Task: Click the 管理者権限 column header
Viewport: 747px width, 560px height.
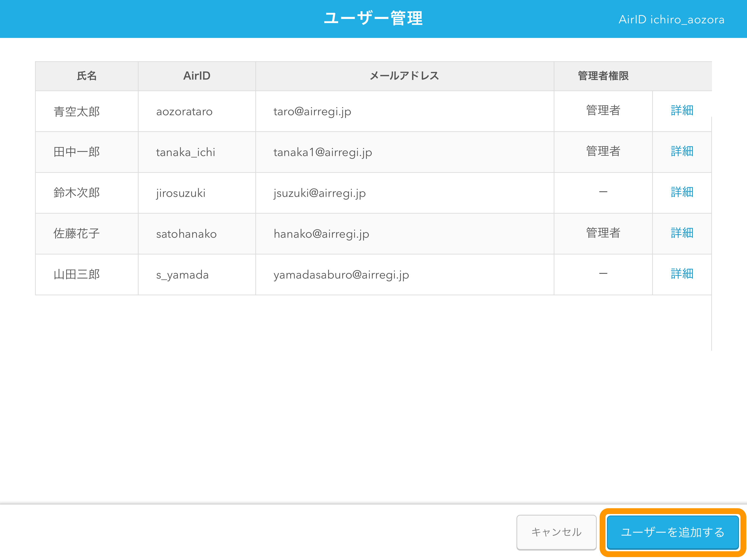Action: click(x=603, y=76)
